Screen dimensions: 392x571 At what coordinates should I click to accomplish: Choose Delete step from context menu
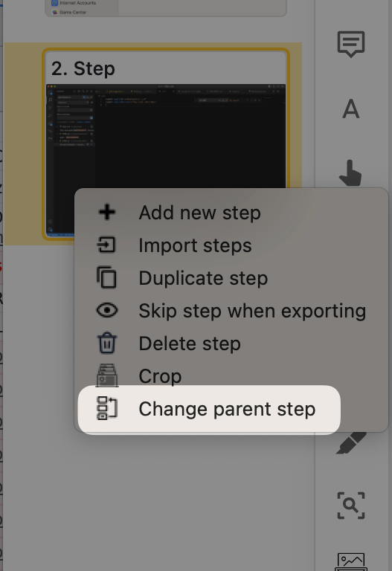click(190, 343)
